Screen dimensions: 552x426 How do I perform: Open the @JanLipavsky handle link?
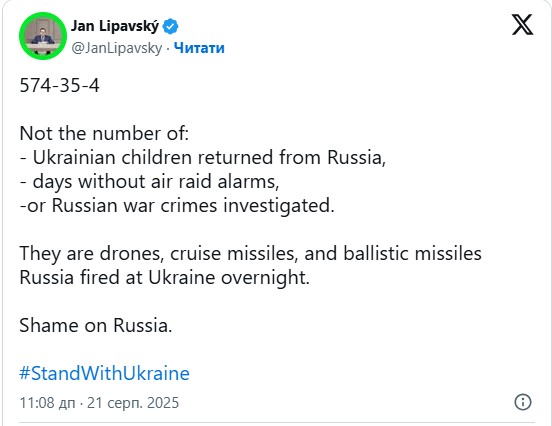click(117, 48)
